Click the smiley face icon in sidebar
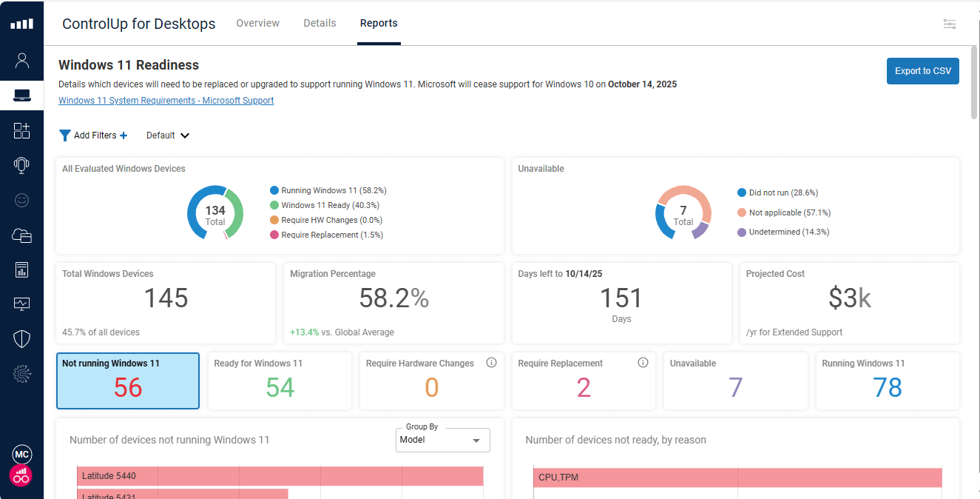Image resolution: width=980 pixels, height=499 pixels. (x=21, y=200)
